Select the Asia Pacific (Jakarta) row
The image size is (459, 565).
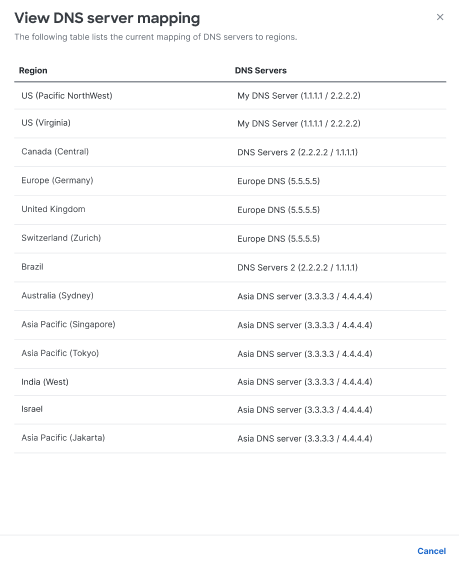(x=230, y=438)
